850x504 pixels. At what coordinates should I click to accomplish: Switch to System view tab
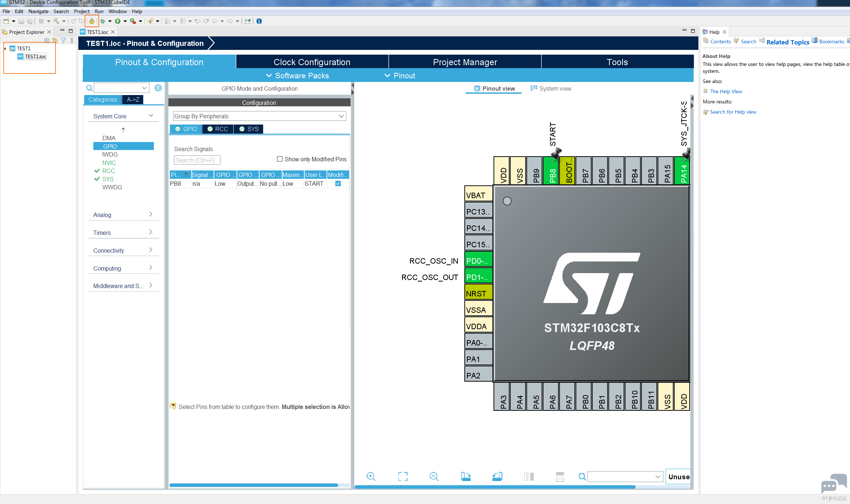click(x=551, y=88)
